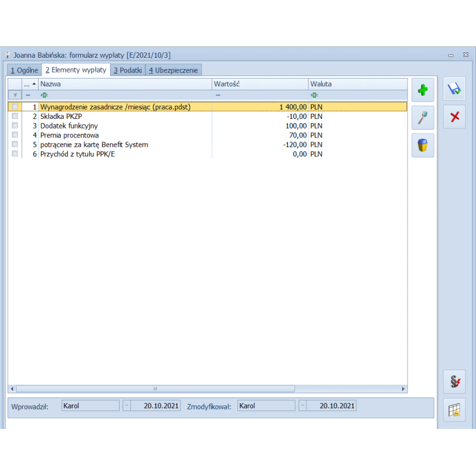
Task: Switch to the Podatki tab
Action: (x=127, y=70)
